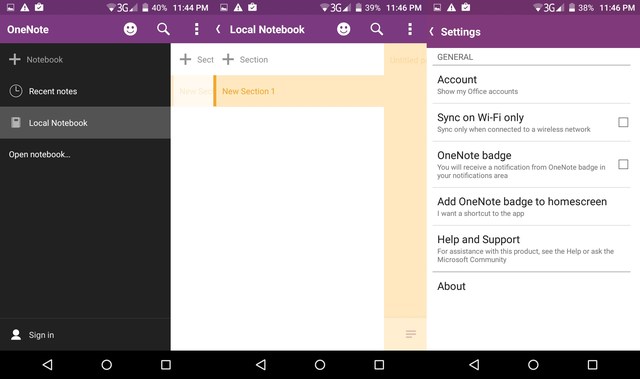The height and width of the screenshot is (379, 640).
Task: Open Recent notes list
Action: click(x=85, y=91)
